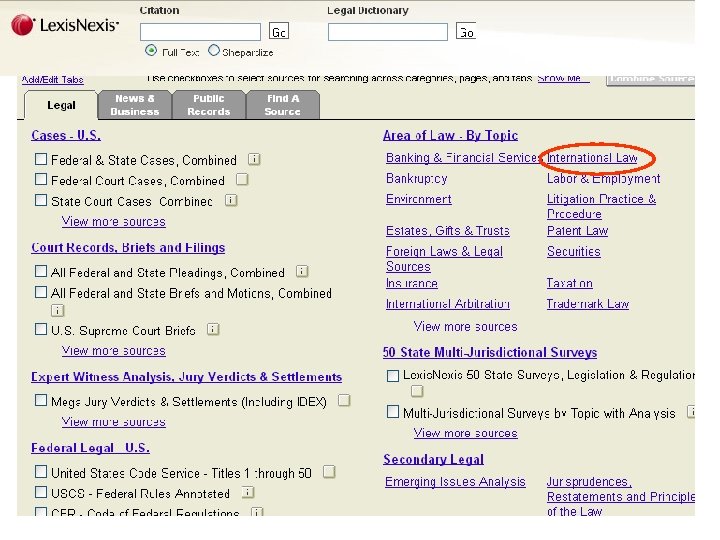
Task: Open International Arbitration link
Action: [x=448, y=304]
